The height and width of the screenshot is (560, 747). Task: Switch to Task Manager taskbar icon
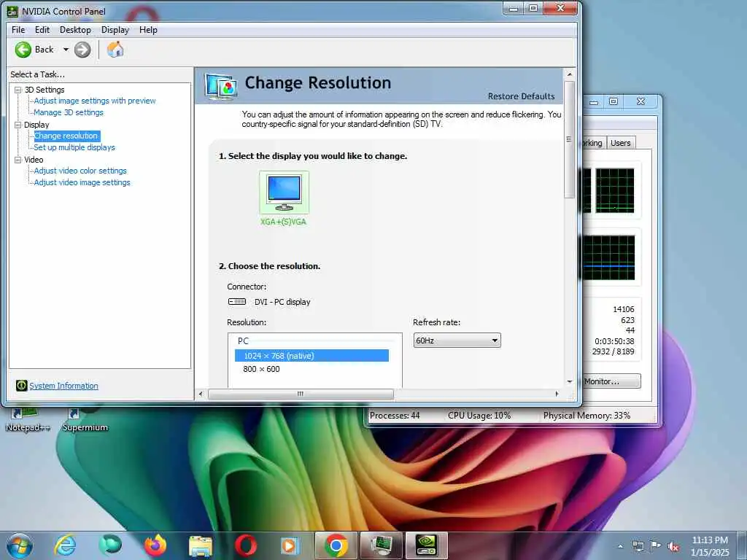click(x=382, y=545)
